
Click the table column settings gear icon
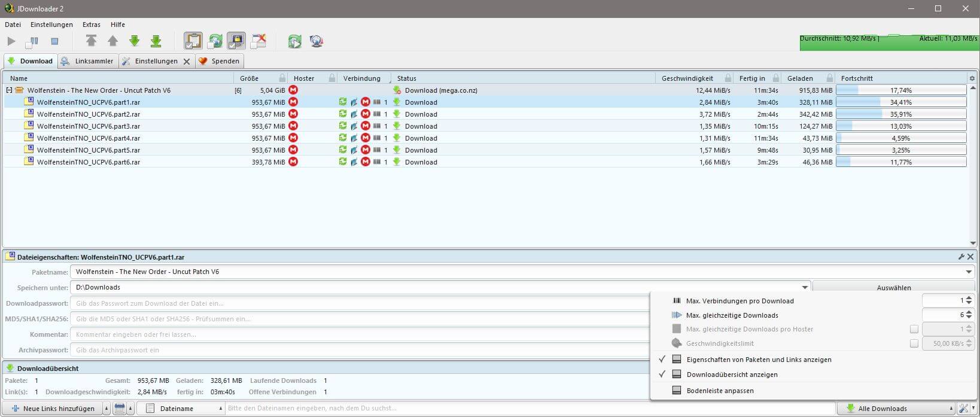pos(972,78)
